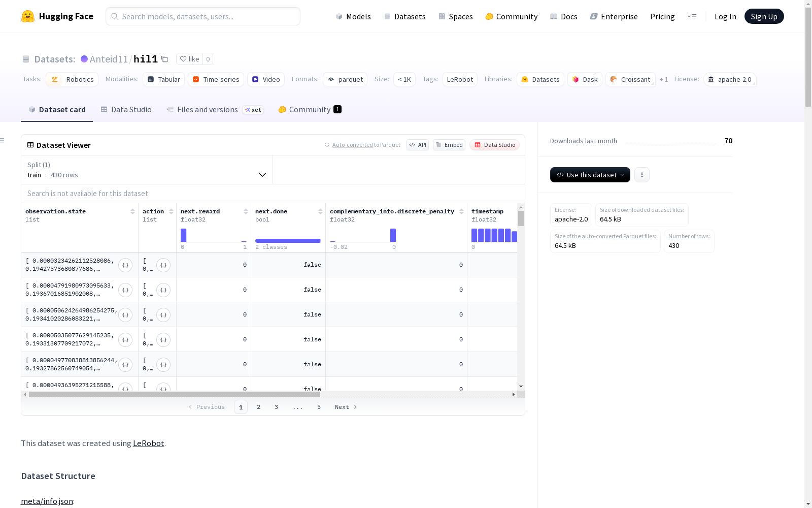Go to Spaces in the navigation
812x508 pixels.
[x=456, y=16]
